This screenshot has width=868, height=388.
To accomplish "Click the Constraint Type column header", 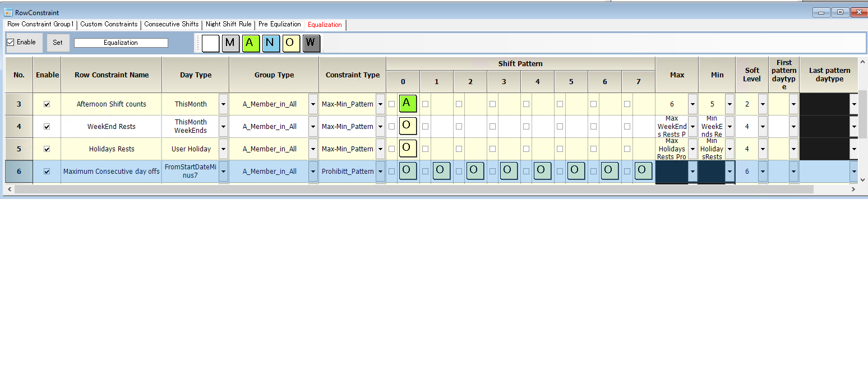I will [x=353, y=75].
